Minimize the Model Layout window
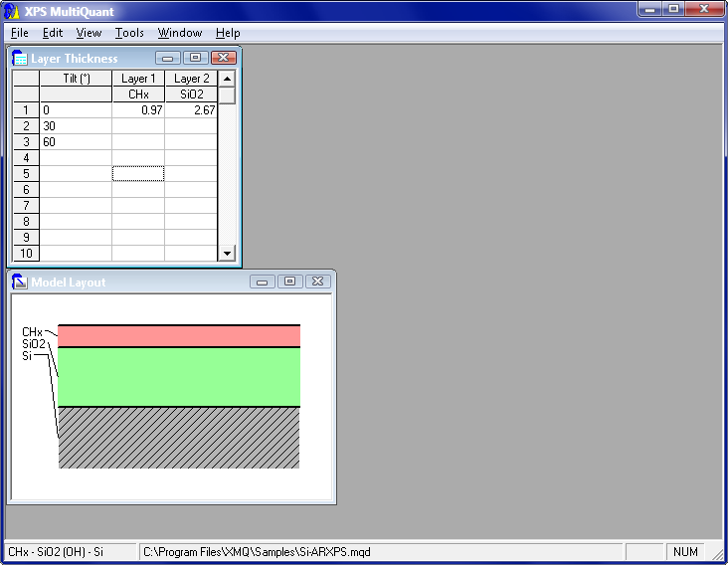Image resolution: width=728 pixels, height=565 pixels. click(x=264, y=282)
